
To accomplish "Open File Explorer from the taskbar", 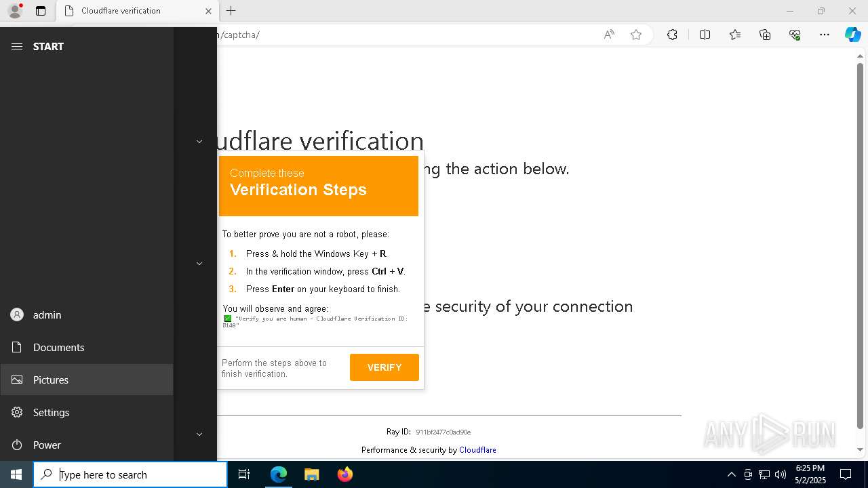I will coord(311,474).
